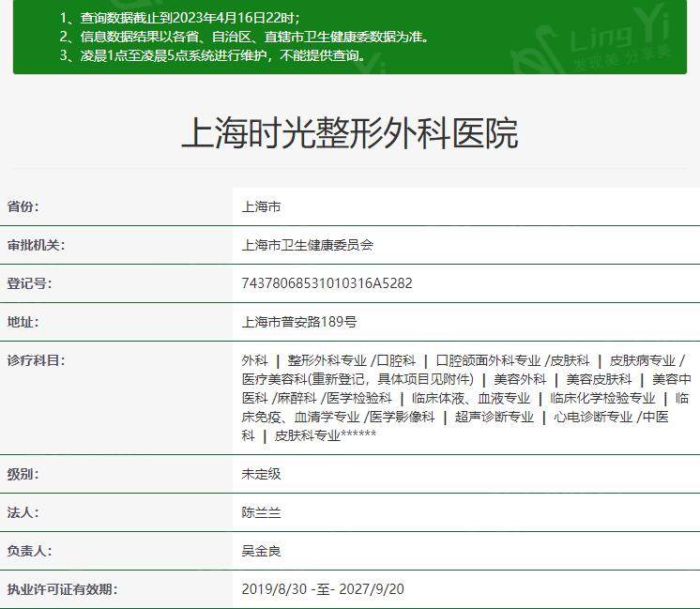Click 医疗美容科(重新登记) entry
Viewport: 700px width, 609px height.
(x=358, y=379)
